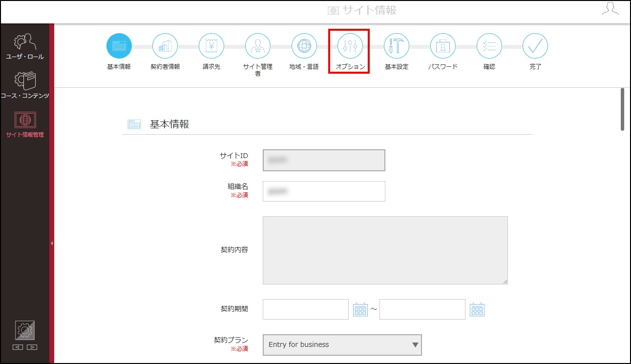Click the settings gear at sidebar bottom
Image resolution: width=631 pixels, height=364 pixels.
click(x=25, y=331)
